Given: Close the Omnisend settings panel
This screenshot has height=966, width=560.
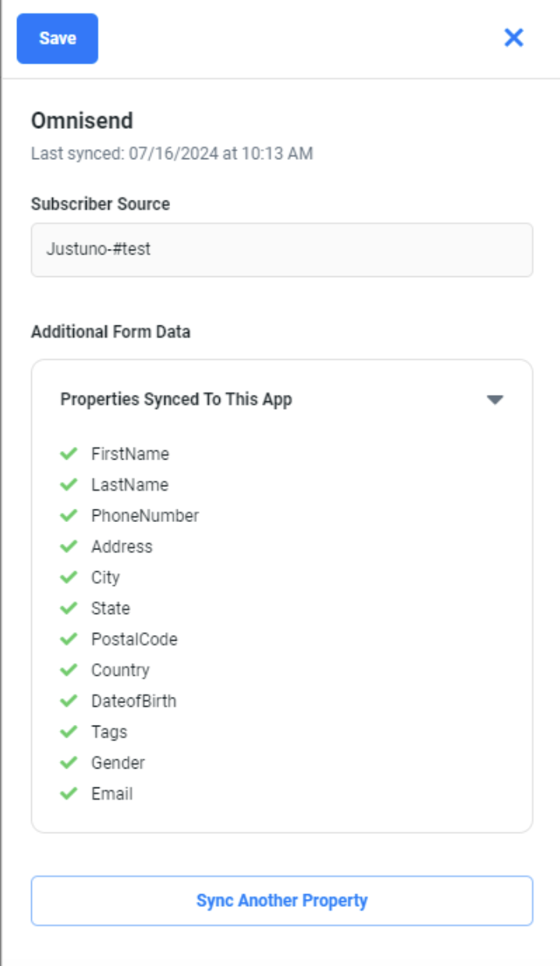Looking at the screenshot, I should [513, 37].
